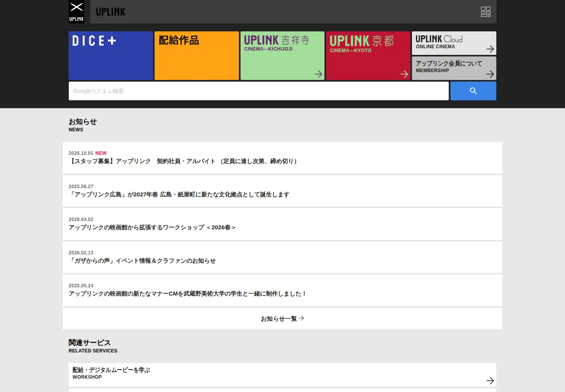Click the blue search magnifier button
The height and width of the screenshot is (392, 565).
click(x=473, y=91)
